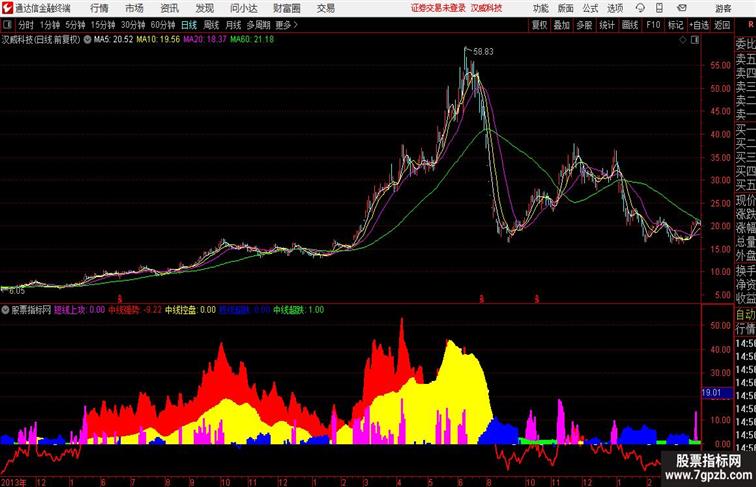The height and width of the screenshot is (487, 756).
Task: Click the 自动 label in right panel
Action: tap(745, 315)
